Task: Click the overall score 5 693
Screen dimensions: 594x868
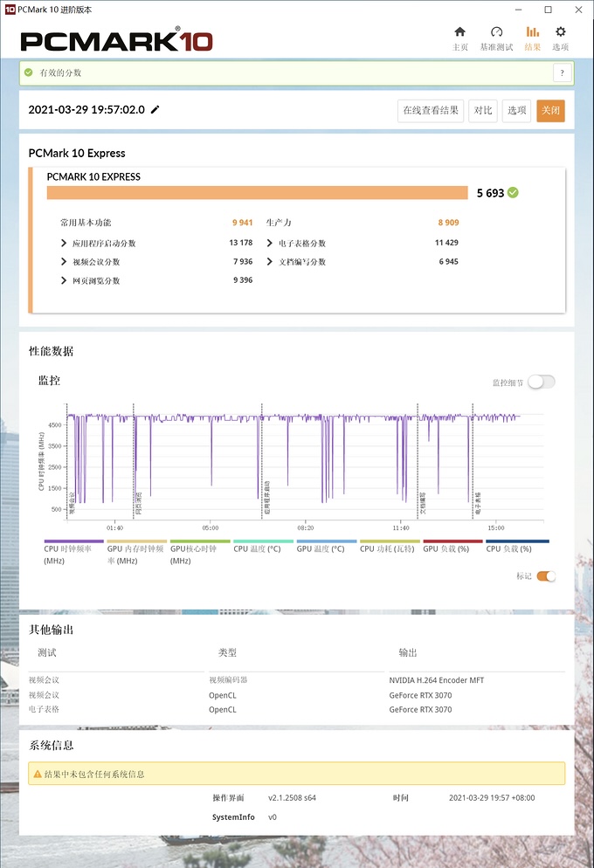Action: coord(490,193)
